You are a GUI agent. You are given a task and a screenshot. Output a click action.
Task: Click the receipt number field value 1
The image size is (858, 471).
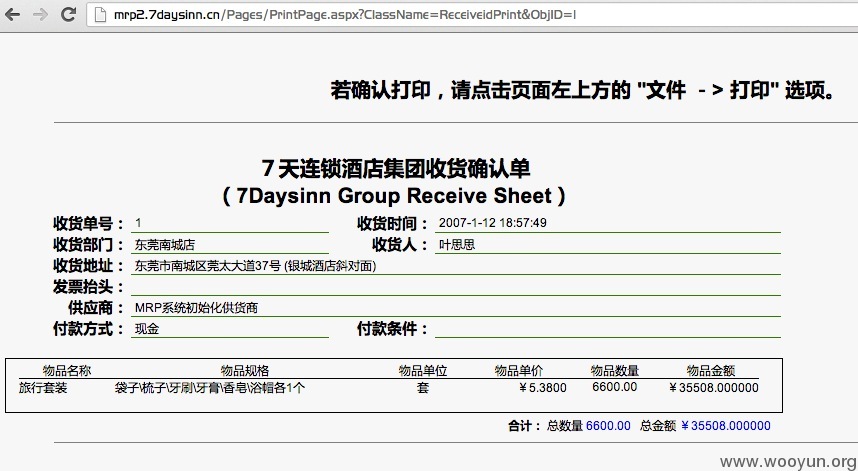click(x=138, y=223)
